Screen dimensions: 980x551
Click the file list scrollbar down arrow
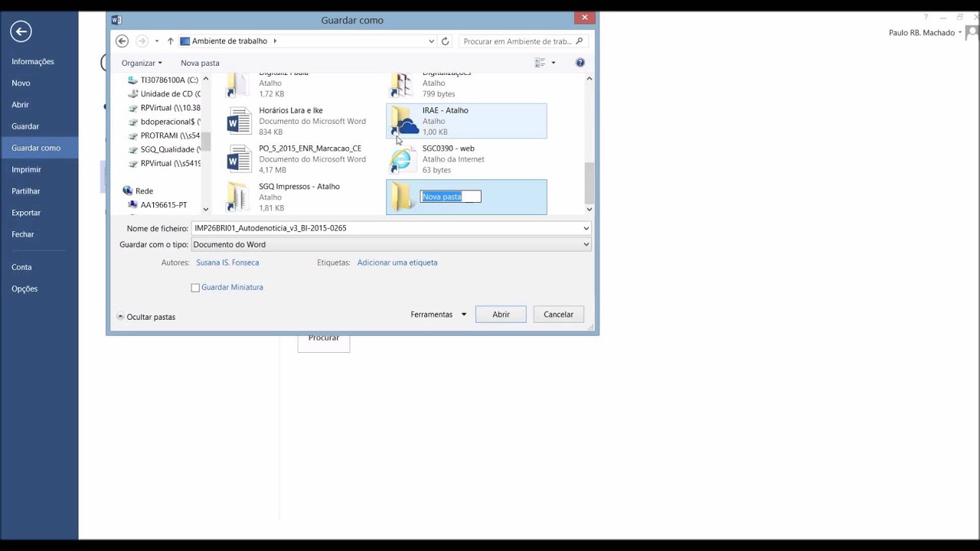click(589, 209)
